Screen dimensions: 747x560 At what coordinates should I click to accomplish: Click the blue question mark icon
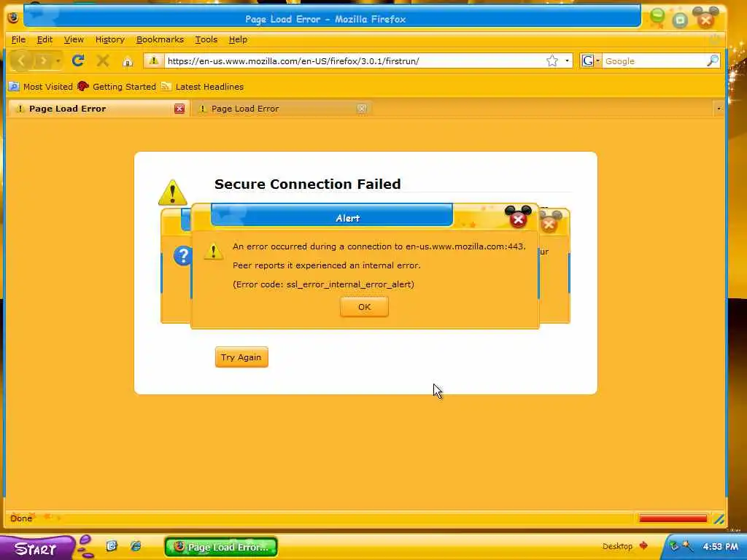182,256
